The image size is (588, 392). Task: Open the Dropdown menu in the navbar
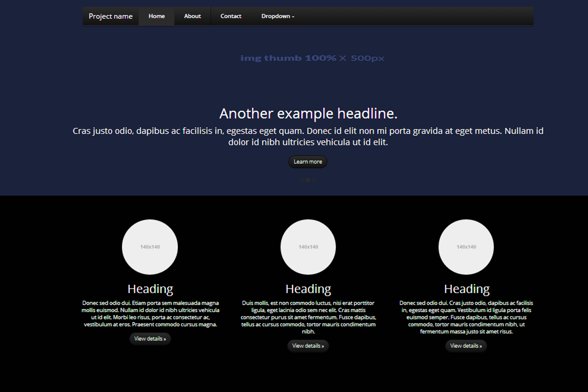tap(277, 16)
